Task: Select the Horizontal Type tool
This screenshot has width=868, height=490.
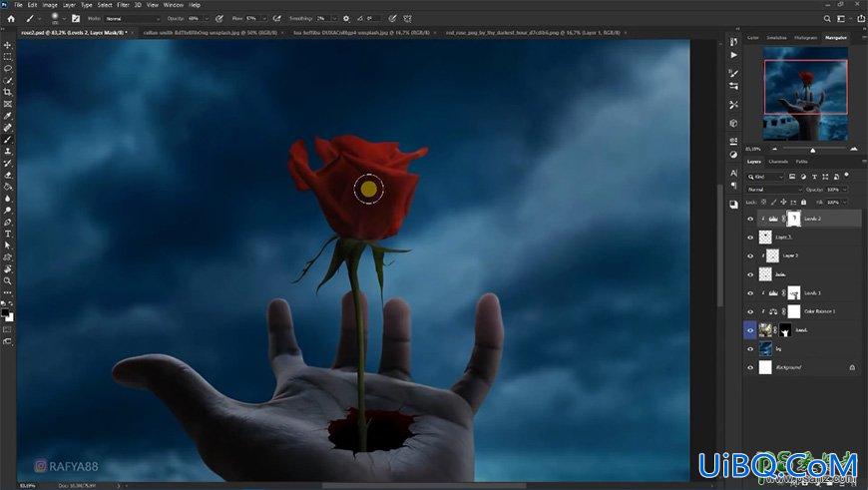Action: pos(8,234)
